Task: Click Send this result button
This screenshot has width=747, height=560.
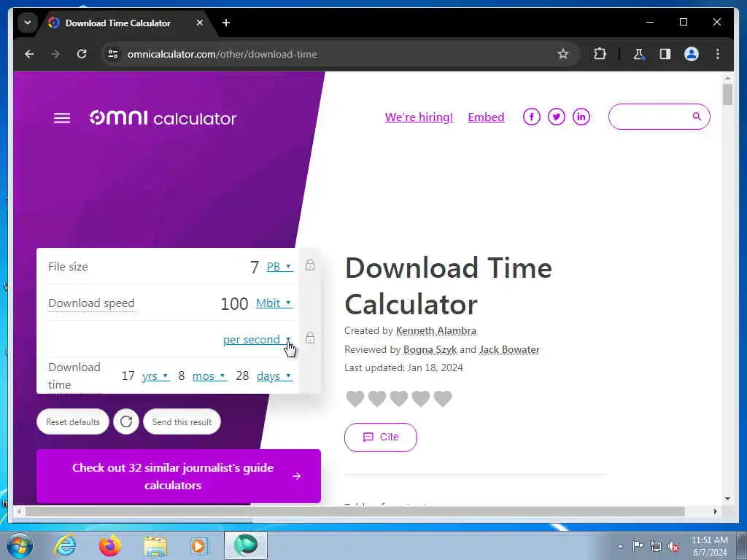Action: point(182,421)
